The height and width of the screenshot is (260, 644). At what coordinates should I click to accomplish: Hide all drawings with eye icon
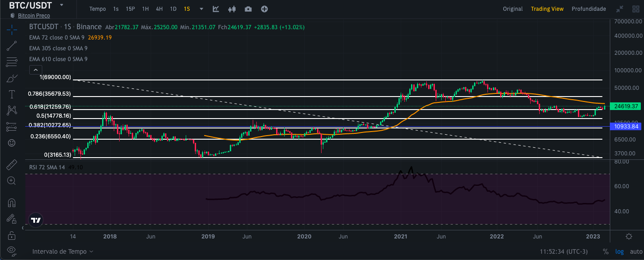(x=12, y=250)
